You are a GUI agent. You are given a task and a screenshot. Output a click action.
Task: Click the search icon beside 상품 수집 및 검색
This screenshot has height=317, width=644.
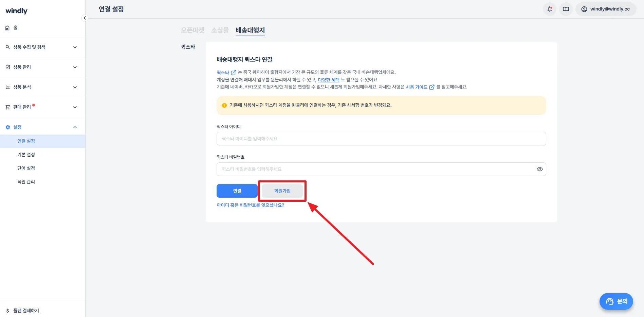(7, 47)
